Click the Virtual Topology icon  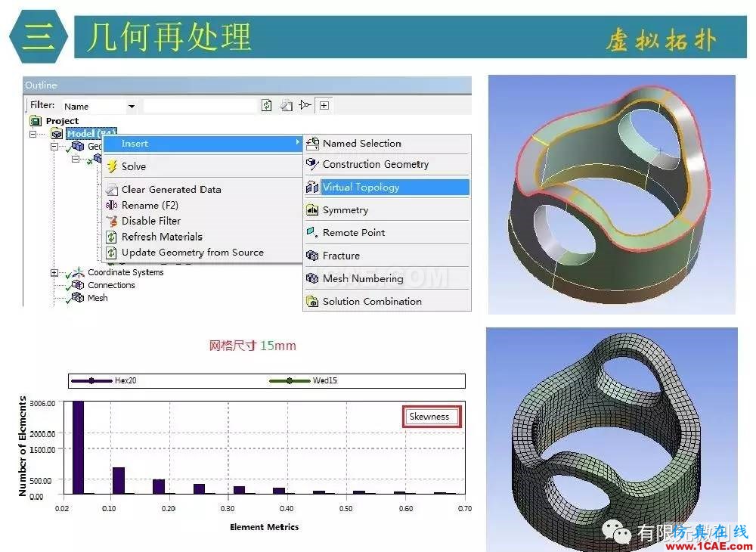tap(312, 187)
